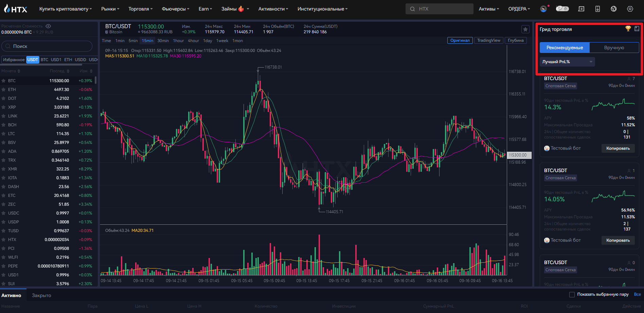This screenshot has width=644, height=313.
Task: Expand the 'Лучший PnL%' dropdown
Action: coord(567,62)
